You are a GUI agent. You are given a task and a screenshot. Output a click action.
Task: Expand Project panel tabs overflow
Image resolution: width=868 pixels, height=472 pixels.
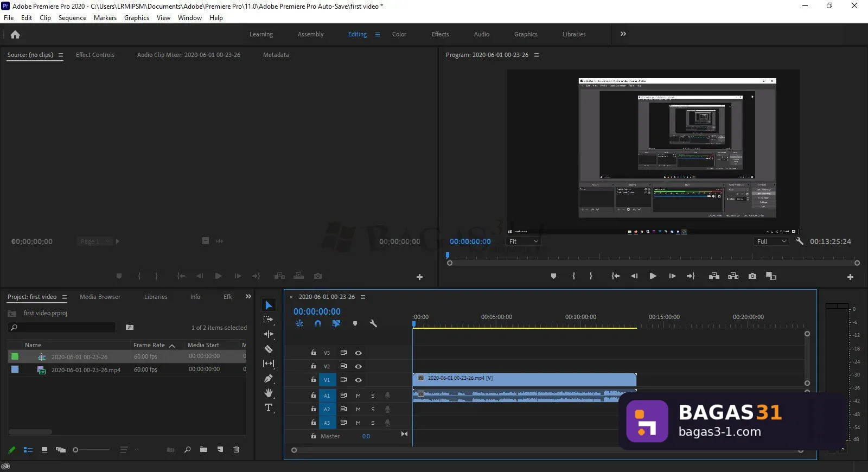tap(248, 297)
